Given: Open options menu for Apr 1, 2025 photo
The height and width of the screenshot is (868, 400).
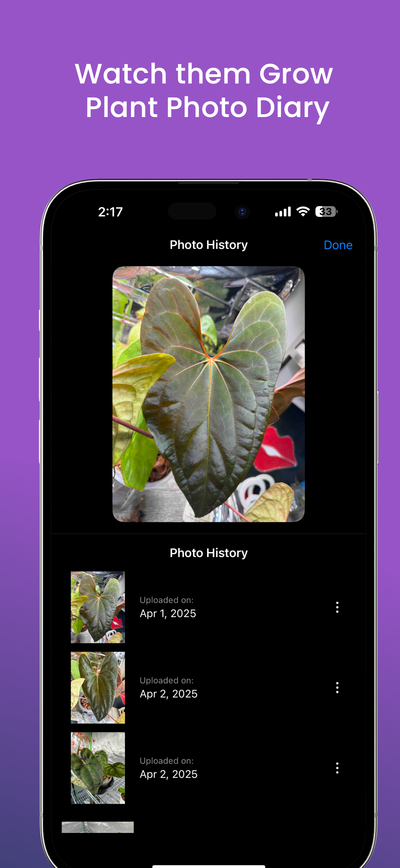Looking at the screenshot, I should pos(337,607).
